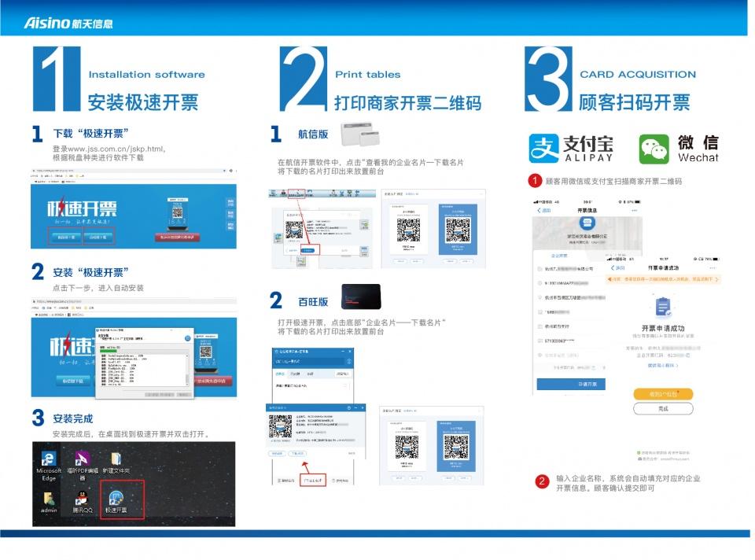Viewport: 755px width, 560px height.
Task: Click the 航信版 label
Action: (x=313, y=134)
